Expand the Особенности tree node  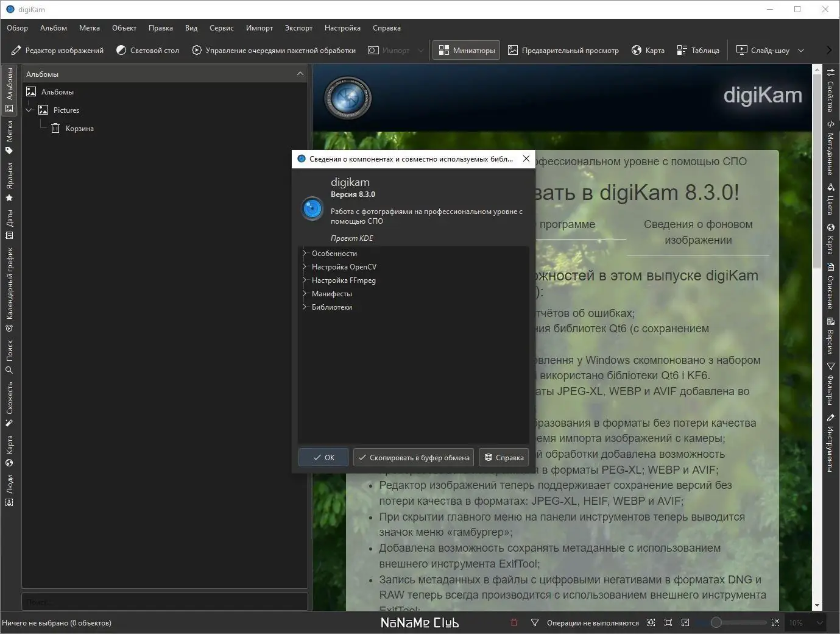(304, 253)
